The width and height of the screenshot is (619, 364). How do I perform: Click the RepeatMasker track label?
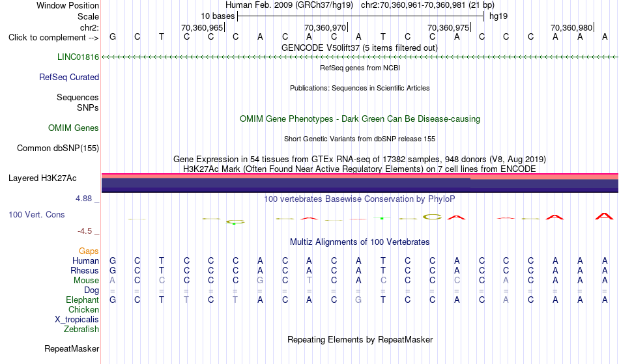[x=72, y=348]
